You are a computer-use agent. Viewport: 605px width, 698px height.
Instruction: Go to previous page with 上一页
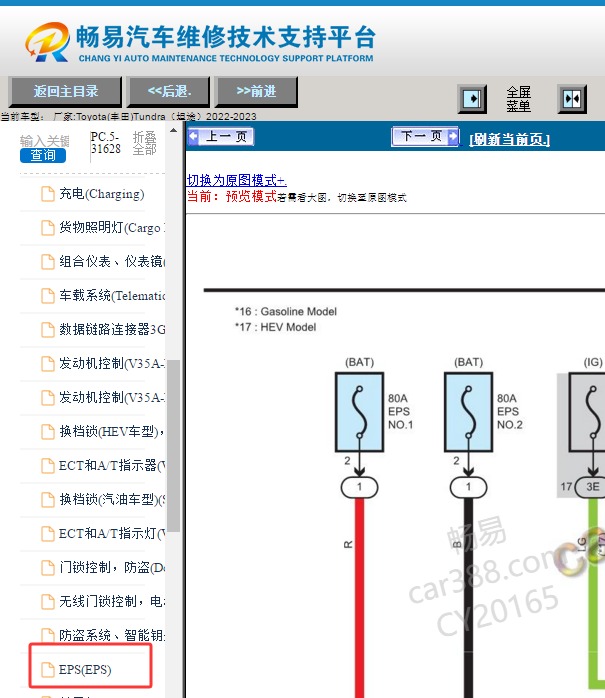point(221,136)
